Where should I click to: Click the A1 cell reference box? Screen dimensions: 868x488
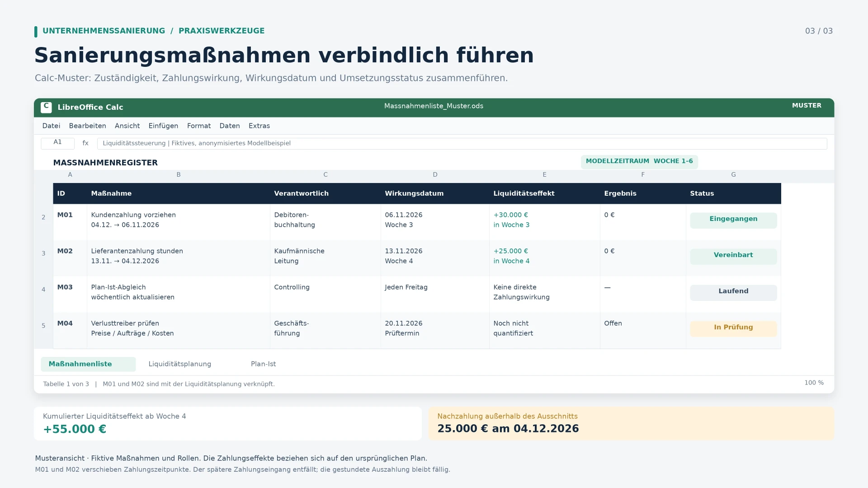(x=57, y=143)
